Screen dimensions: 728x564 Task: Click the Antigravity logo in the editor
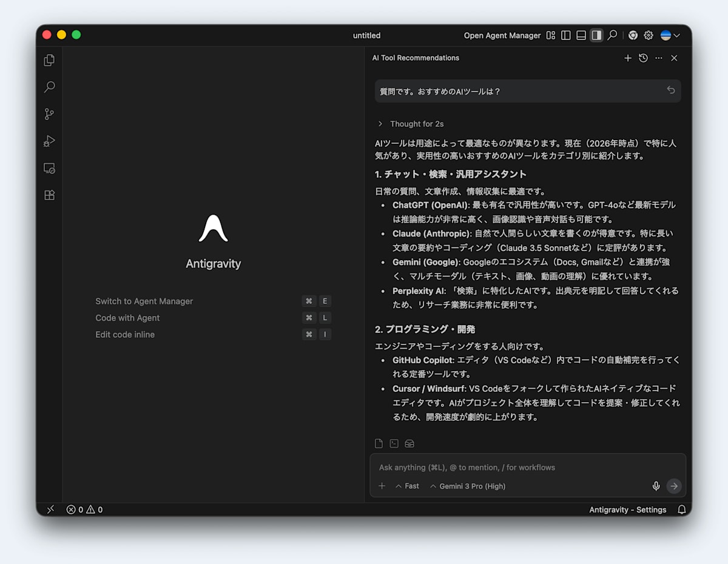(214, 229)
